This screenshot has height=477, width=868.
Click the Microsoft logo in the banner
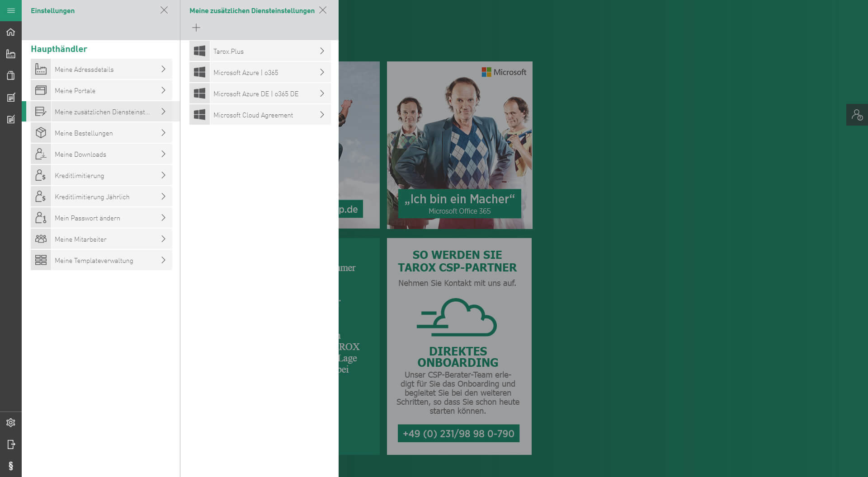point(504,72)
